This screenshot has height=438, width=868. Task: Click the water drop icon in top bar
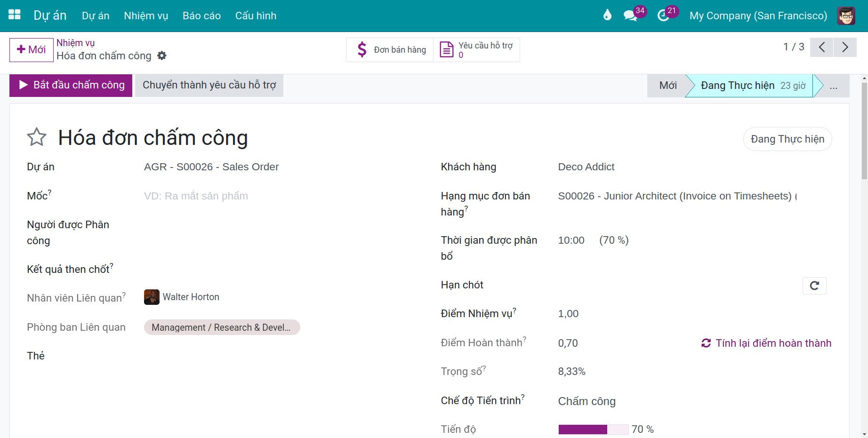tap(607, 15)
